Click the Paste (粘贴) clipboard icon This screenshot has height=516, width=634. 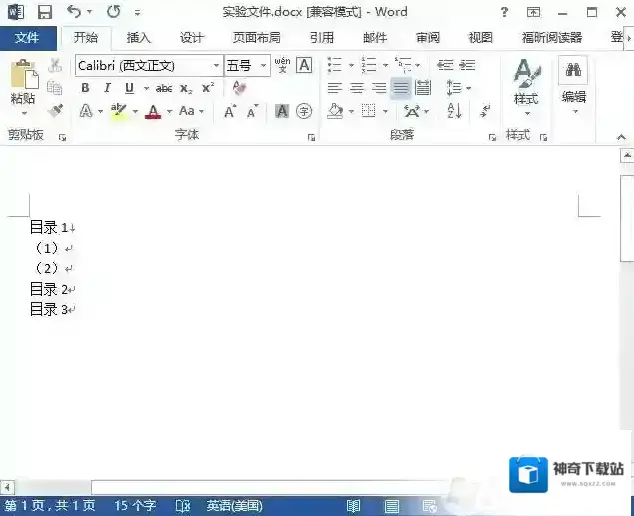pyautogui.click(x=24, y=82)
